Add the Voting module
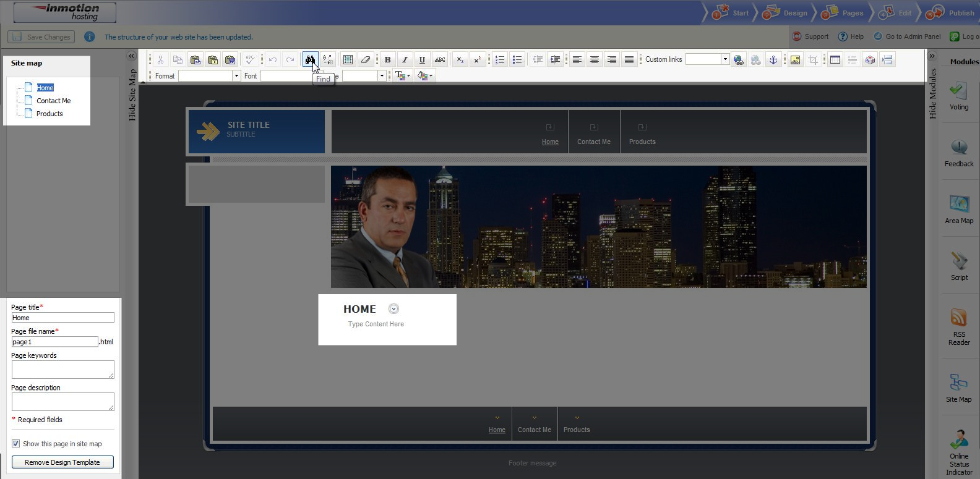 (958, 96)
